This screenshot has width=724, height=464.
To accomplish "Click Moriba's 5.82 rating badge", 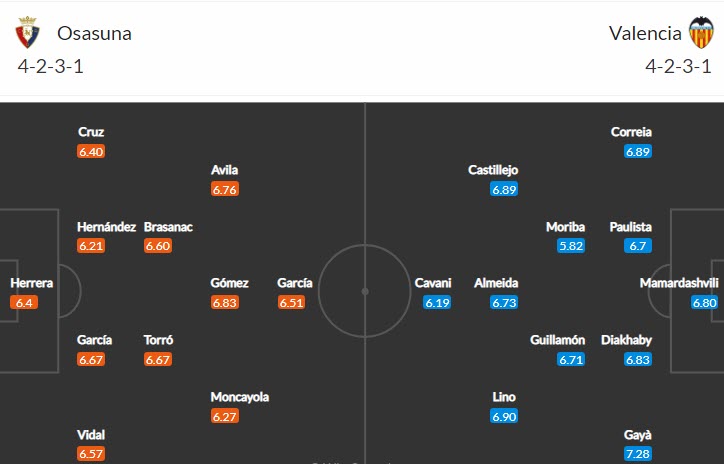I will tap(571, 246).
